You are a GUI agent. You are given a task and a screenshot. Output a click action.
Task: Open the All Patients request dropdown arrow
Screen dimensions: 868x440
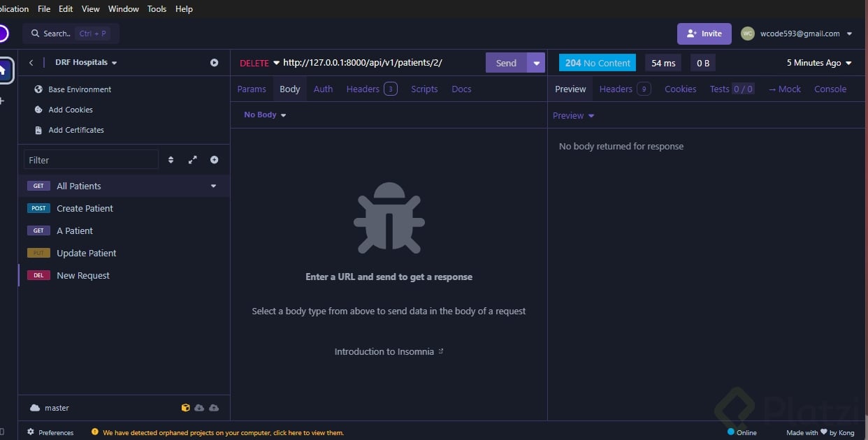[214, 186]
